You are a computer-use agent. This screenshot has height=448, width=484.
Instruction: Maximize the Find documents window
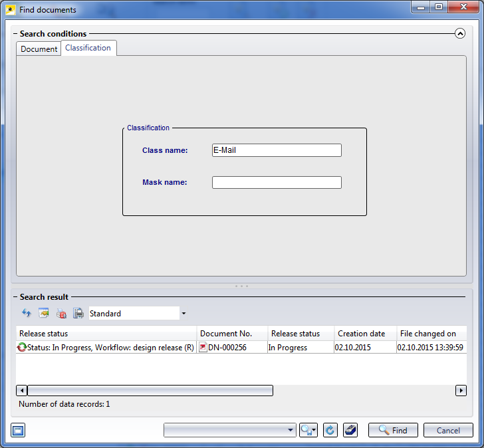pos(439,7)
